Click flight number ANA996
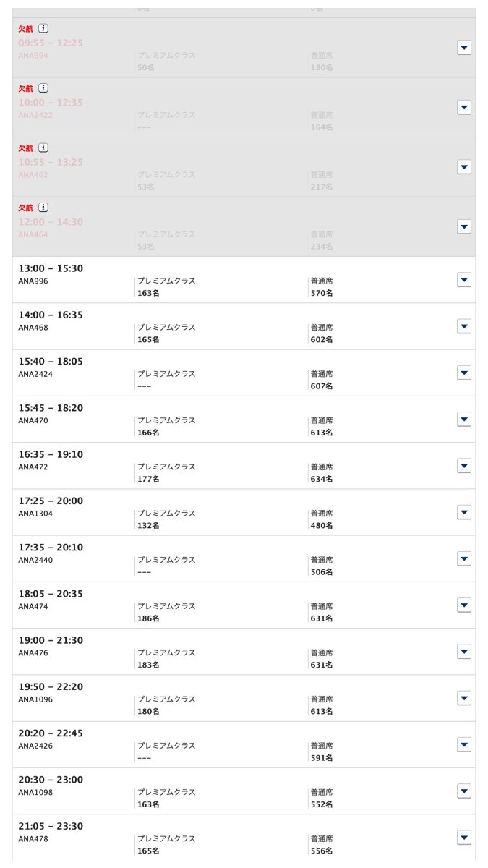Screen dimensions: 488x868 [33, 281]
